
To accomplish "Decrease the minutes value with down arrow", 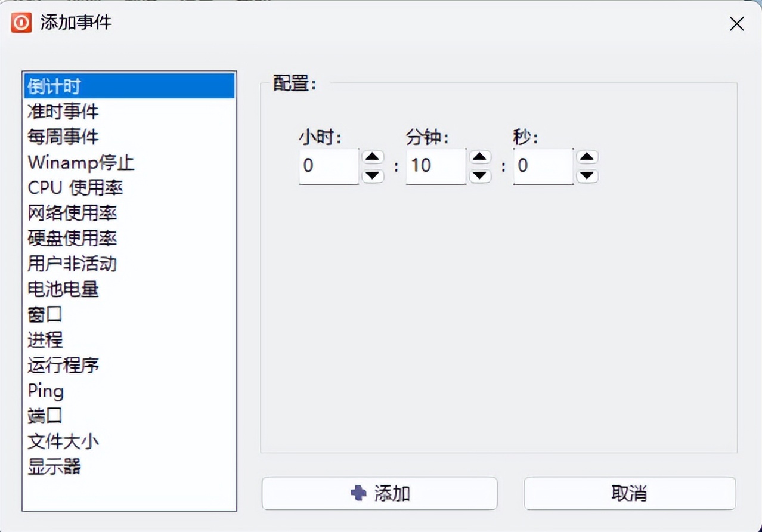I will pyautogui.click(x=480, y=175).
